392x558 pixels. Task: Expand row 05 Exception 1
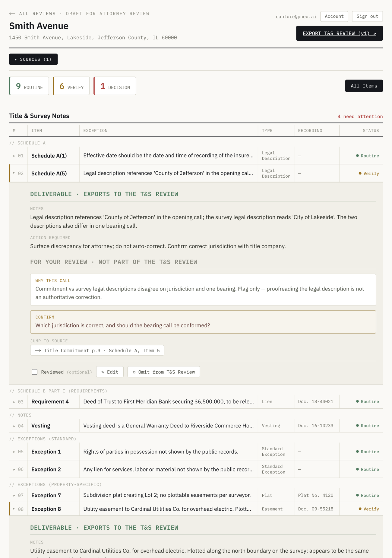[x=196, y=452]
